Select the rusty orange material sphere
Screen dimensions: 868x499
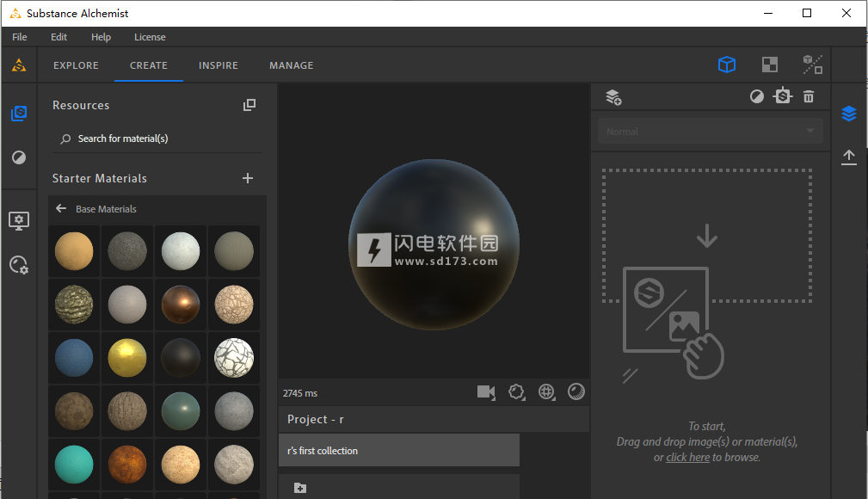[x=127, y=464]
